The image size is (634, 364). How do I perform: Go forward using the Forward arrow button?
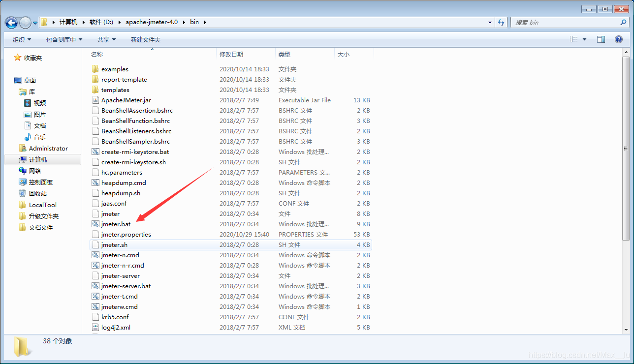(25, 23)
